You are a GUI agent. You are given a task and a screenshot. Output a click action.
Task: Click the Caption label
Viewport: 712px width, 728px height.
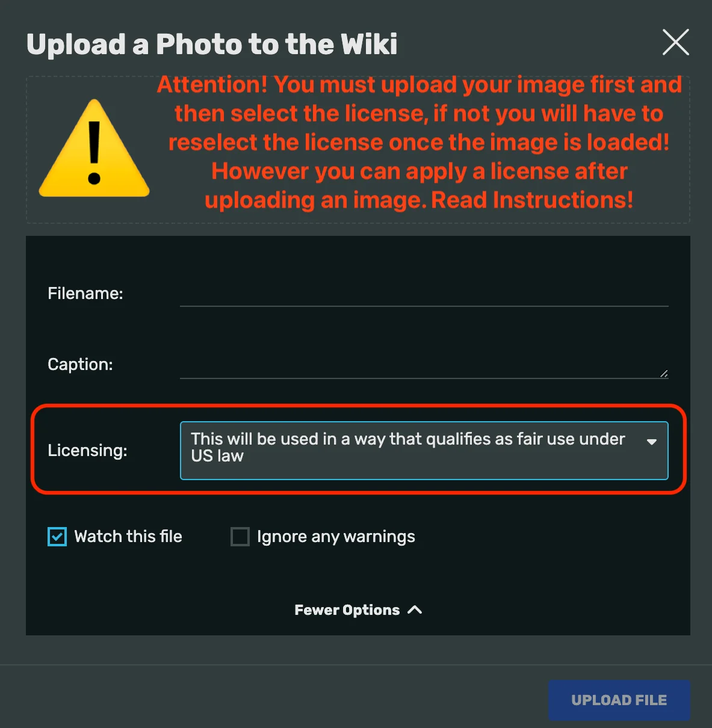(x=80, y=365)
